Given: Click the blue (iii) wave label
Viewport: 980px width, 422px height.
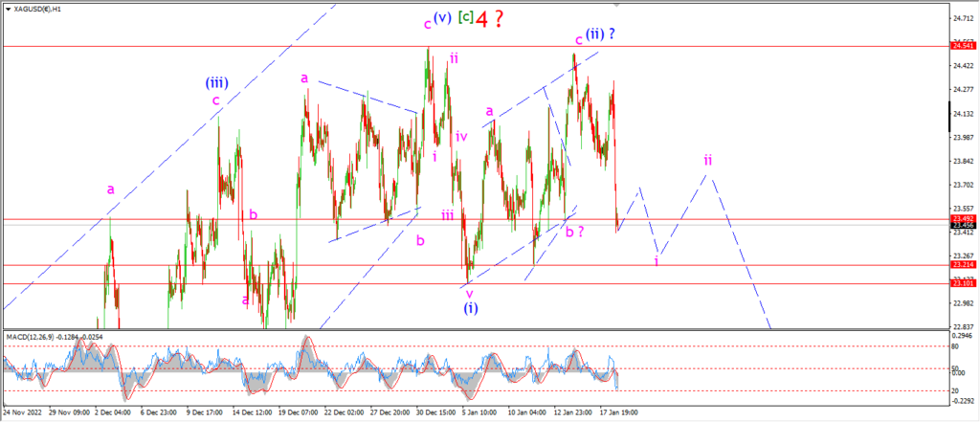Looking at the screenshot, I should [x=217, y=82].
